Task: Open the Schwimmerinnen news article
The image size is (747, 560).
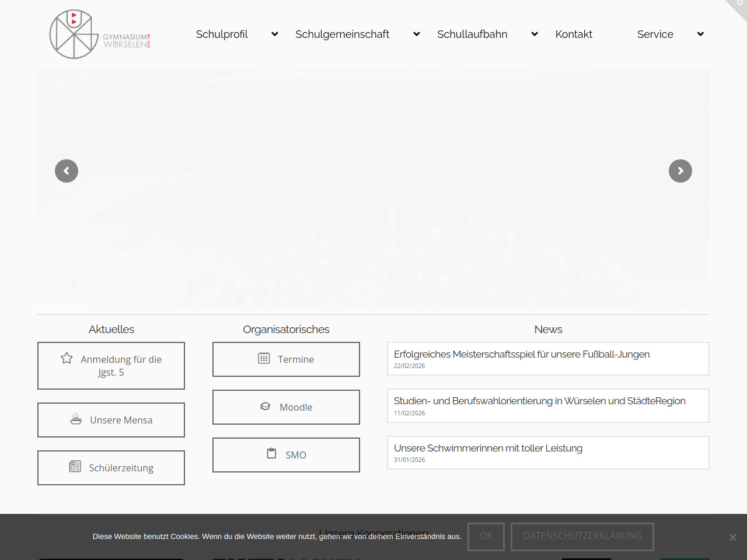Action: (x=488, y=448)
